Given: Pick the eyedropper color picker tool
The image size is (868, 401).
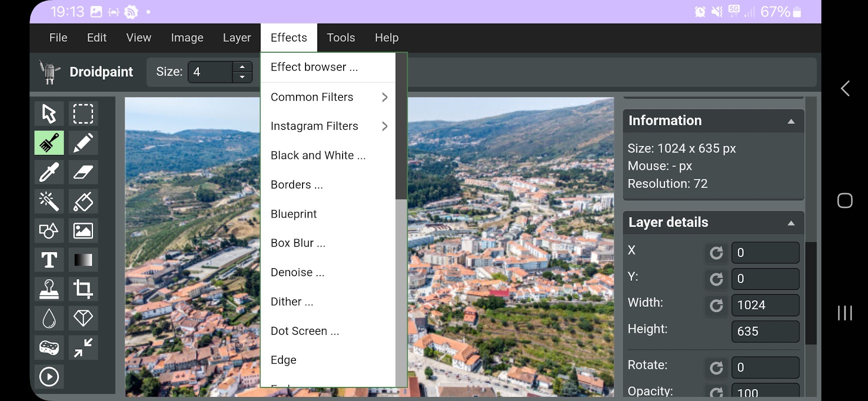Looking at the screenshot, I should [x=49, y=172].
